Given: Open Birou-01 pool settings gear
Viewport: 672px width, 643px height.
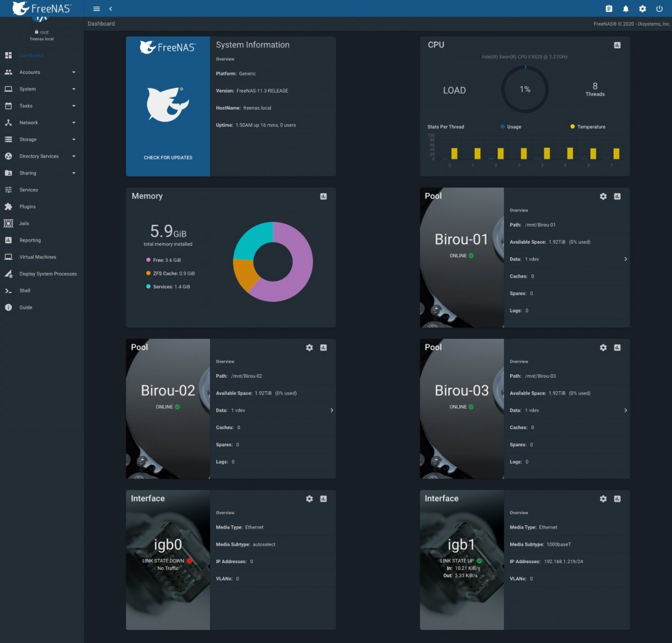Looking at the screenshot, I should coord(603,197).
